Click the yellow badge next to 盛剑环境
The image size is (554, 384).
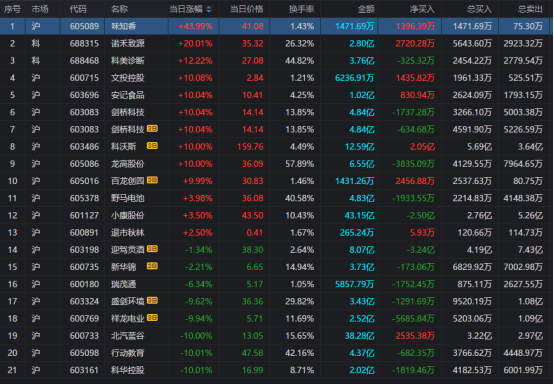(x=152, y=301)
